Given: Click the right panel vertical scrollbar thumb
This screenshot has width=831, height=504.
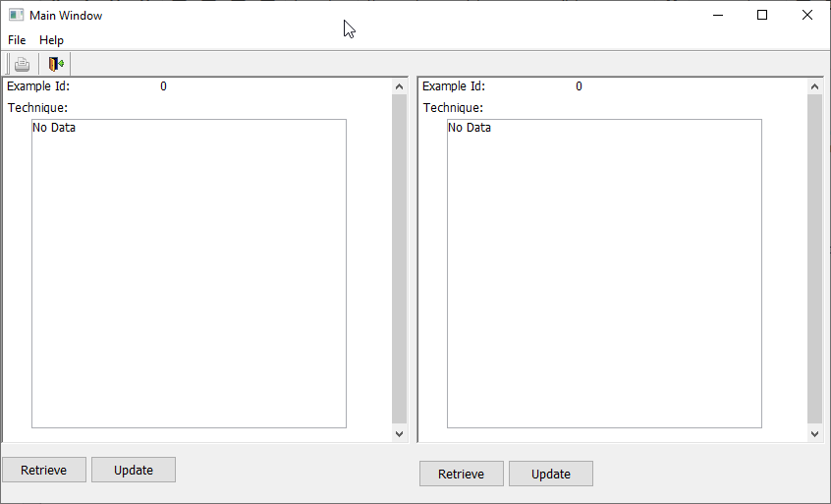Looking at the screenshot, I should pyautogui.click(x=814, y=259).
